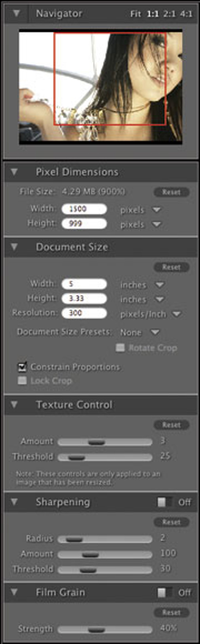Open Document Size Presets dropdown

pyautogui.click(x=155, y=332)
